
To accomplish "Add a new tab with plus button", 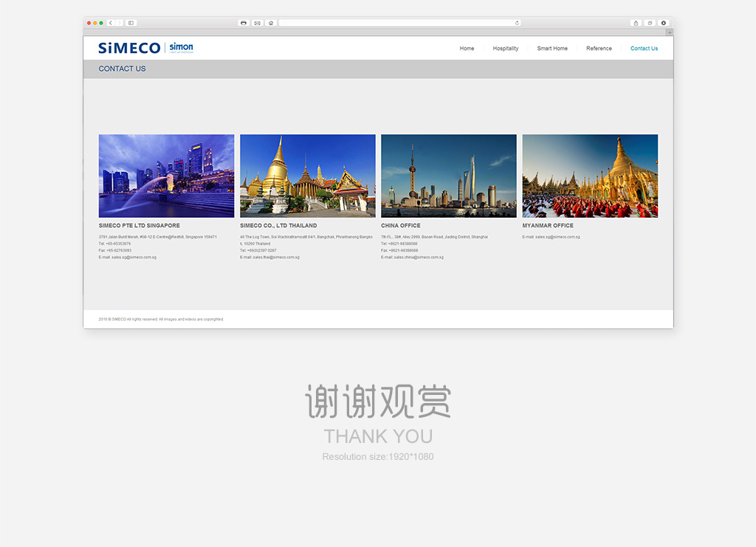I will (669, 32).
